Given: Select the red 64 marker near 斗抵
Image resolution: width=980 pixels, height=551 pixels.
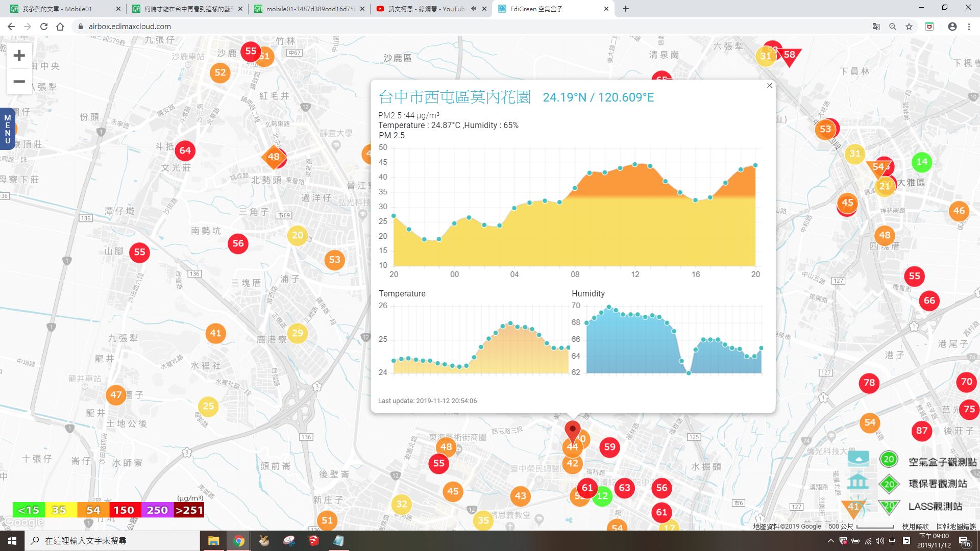Looking at the screenshot, I should [185, 151].
